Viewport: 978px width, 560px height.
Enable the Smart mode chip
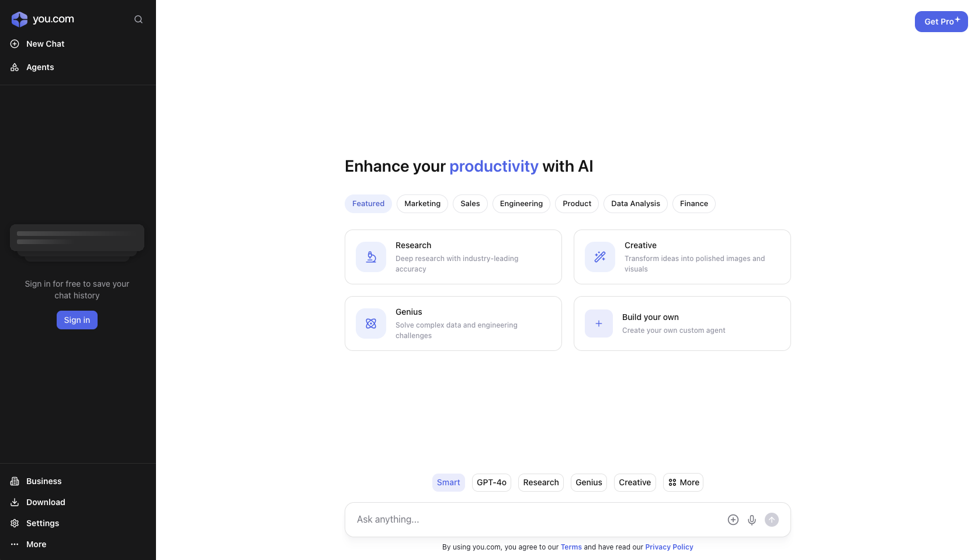(449, 482)
